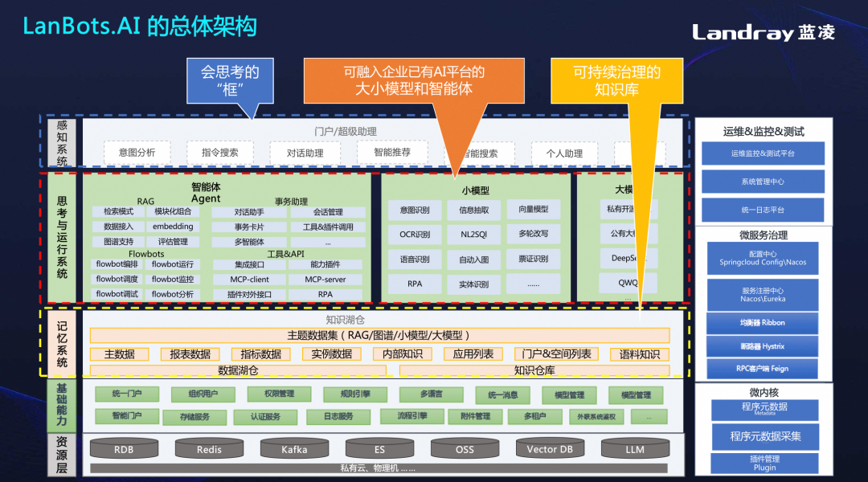Viewport: 868px width, 482px height.
Task: Click the 智能推荐 box
Action: point(392,152)
